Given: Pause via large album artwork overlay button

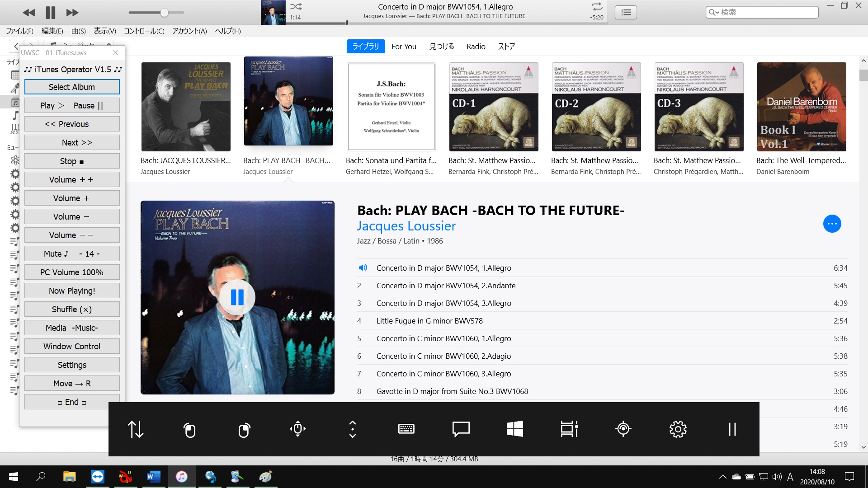Looking at the screenshot, I should pyautogui.click(x=237, y=297).
